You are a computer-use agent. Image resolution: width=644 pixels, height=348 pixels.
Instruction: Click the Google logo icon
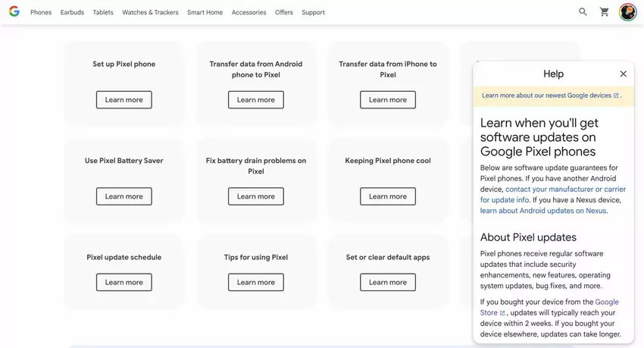tap(14, 12)
